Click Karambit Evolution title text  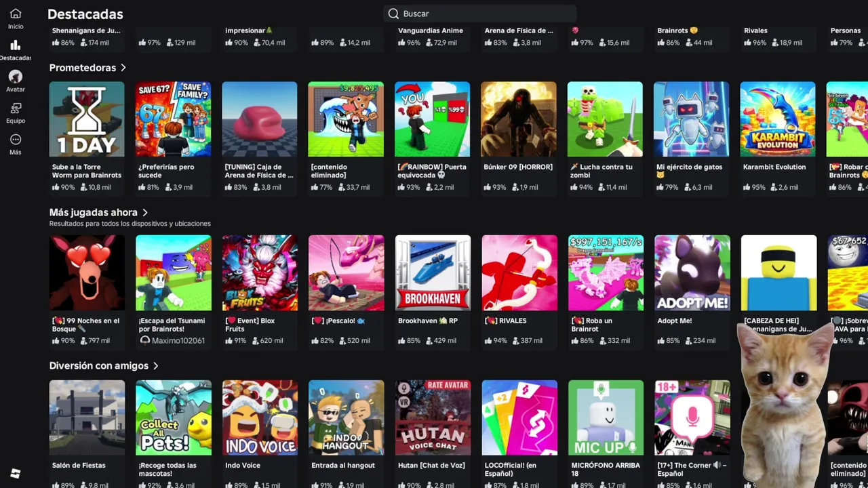[774, 167]
